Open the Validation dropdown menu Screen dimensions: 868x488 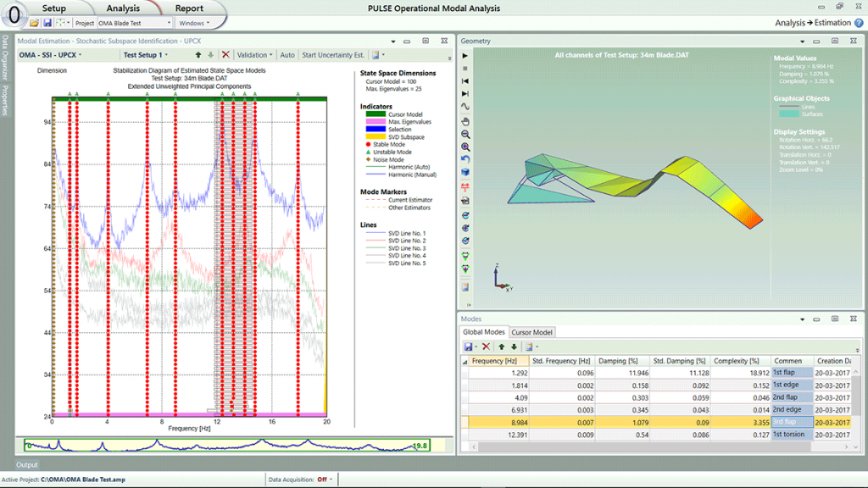(x=254, y=55)
